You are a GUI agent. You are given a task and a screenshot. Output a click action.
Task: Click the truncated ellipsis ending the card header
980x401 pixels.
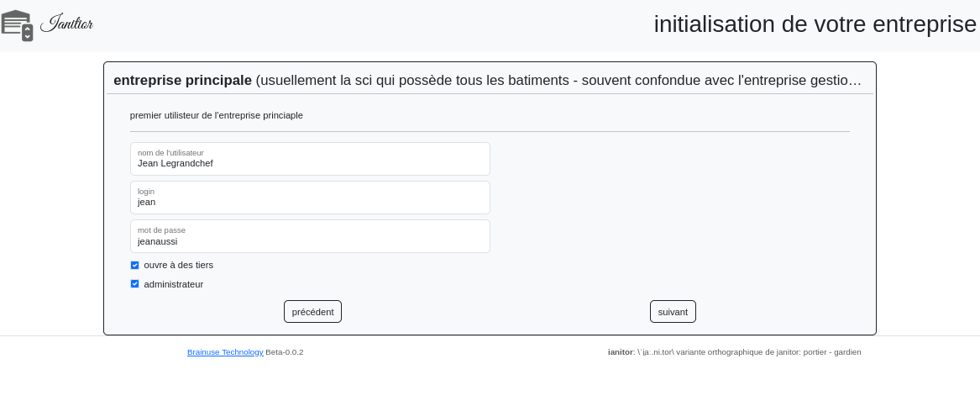855,81
